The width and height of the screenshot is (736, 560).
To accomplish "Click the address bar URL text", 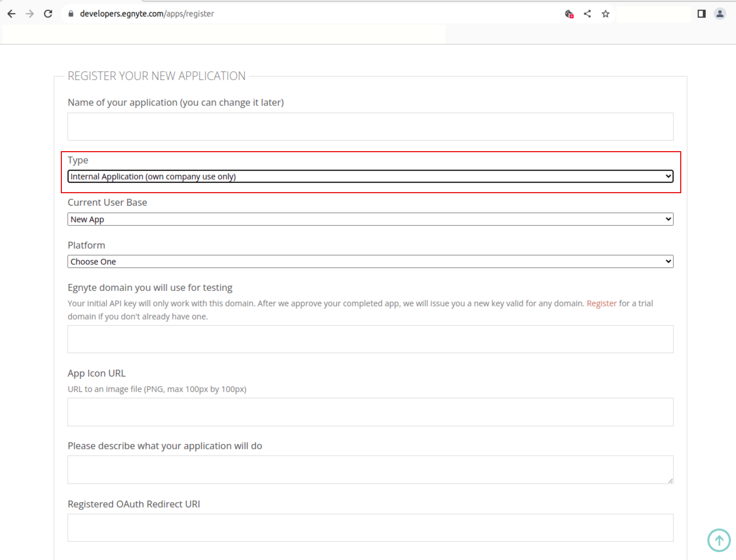I will point(147,14).
